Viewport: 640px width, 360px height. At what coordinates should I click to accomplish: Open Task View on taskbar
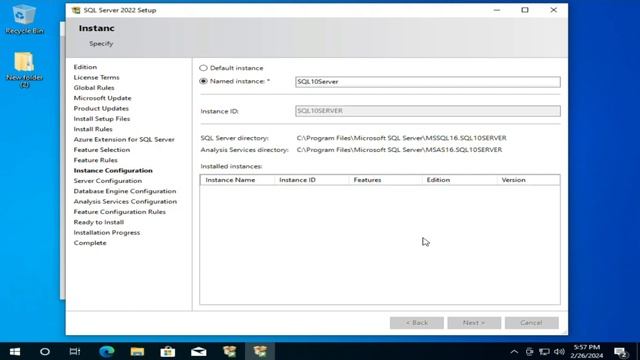coord(75,351)
